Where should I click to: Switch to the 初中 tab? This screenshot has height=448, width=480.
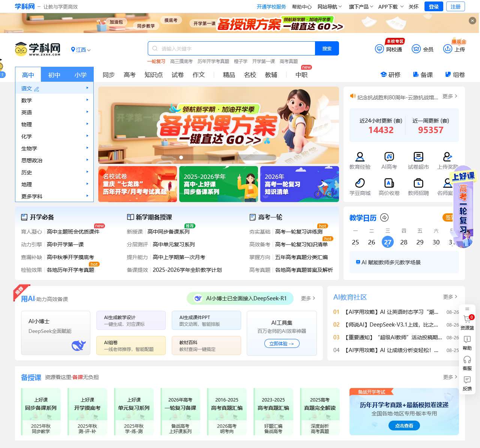54,75
